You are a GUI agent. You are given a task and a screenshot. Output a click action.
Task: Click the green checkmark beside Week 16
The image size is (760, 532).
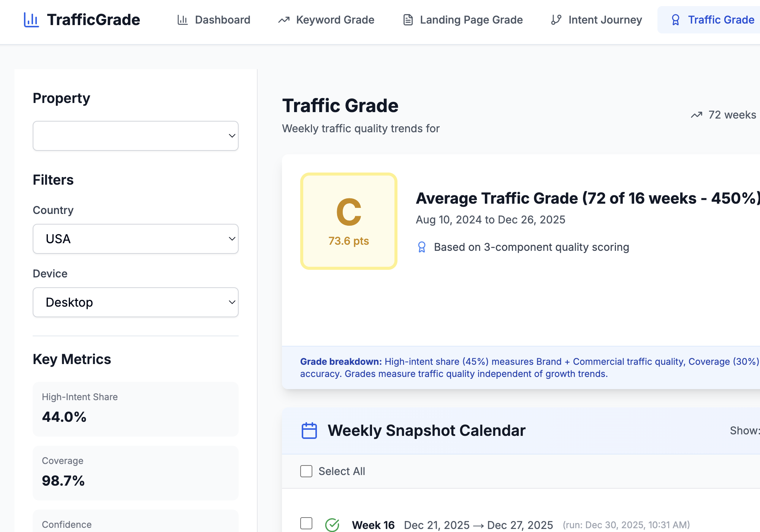tap(332, 525)
